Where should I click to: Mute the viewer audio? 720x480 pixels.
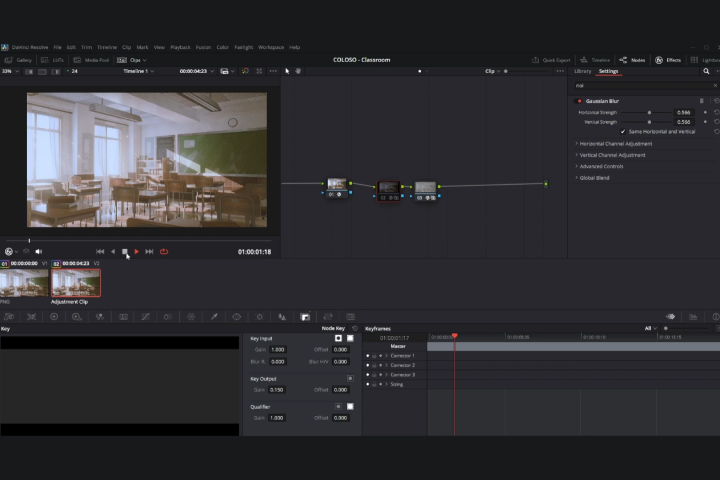39,251
